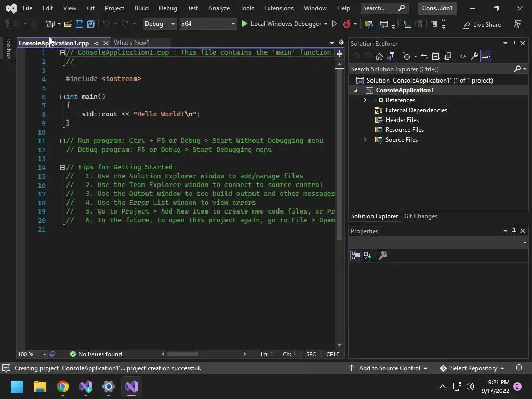Click the Home icon in Solution Explorer
Viewport: 532px width, 399px height.
pyautogui.click(x=379, y=56)
